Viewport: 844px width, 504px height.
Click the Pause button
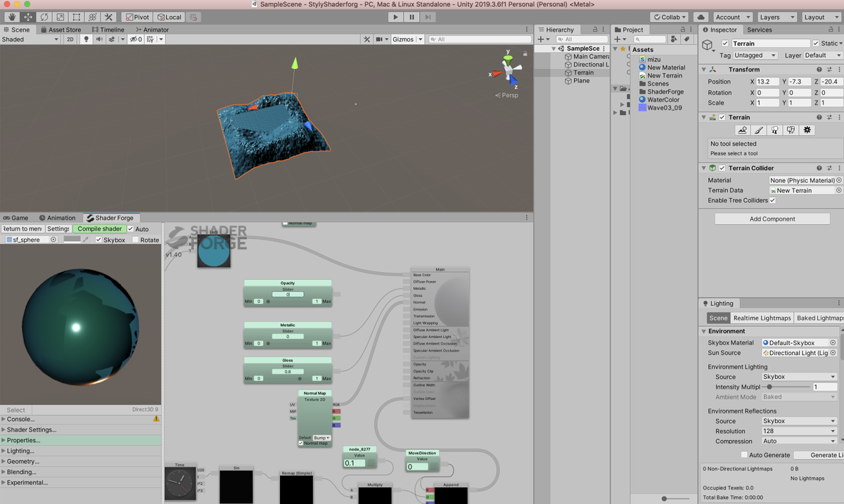[411, 16]
